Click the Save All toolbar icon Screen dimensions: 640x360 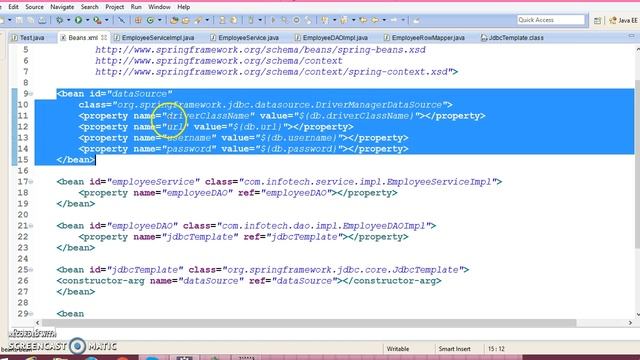[x=31, y=20]
